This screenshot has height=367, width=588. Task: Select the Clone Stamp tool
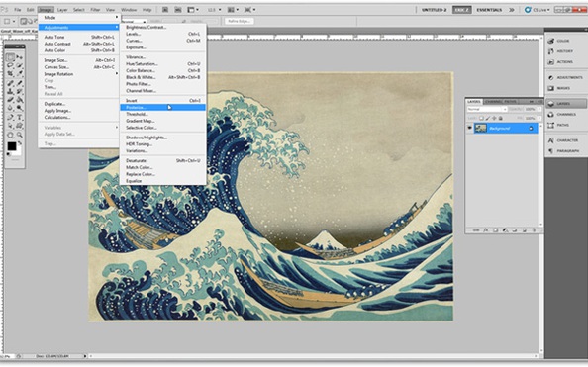click(10, 91)
